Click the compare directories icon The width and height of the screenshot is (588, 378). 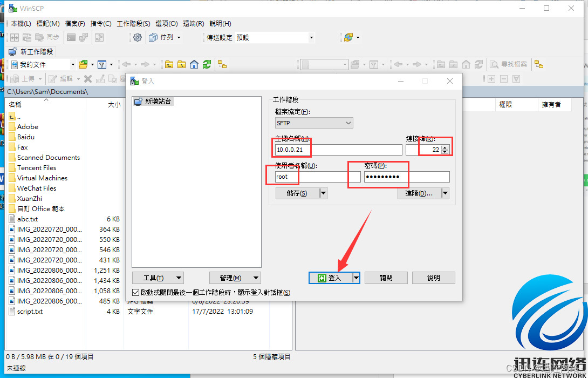(x=14, y=38)
